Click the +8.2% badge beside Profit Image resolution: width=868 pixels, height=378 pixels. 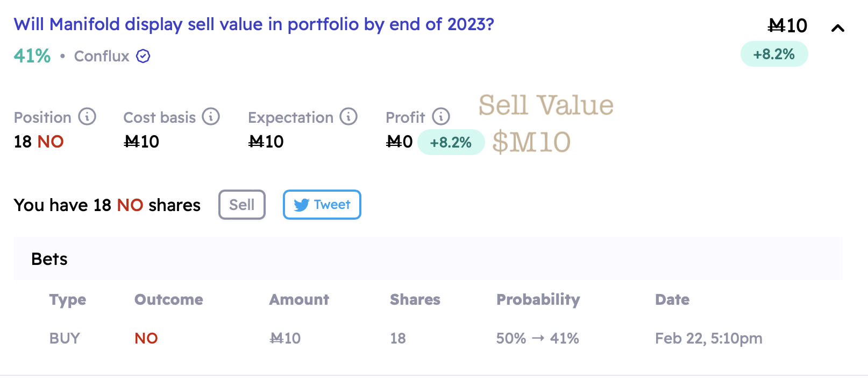[451, 142]
